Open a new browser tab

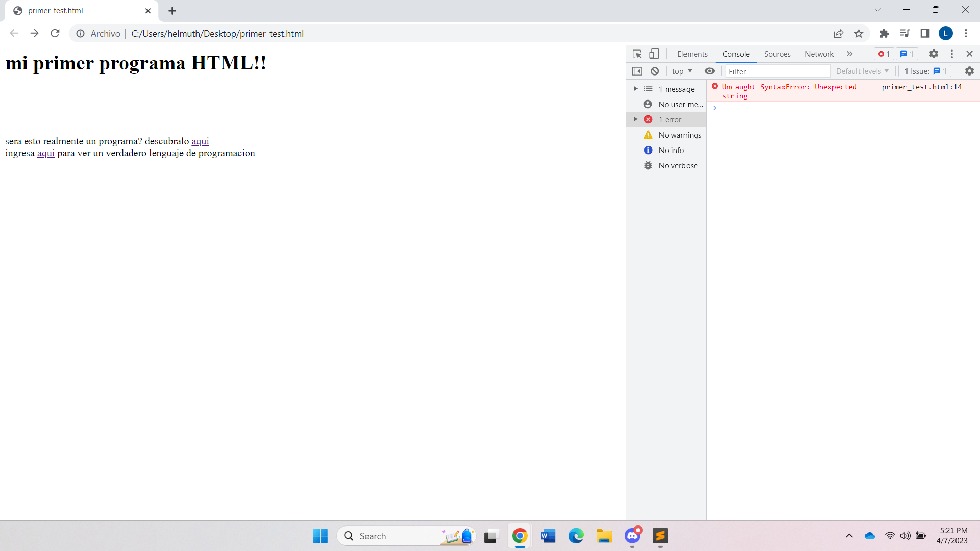tap(172, 11)
